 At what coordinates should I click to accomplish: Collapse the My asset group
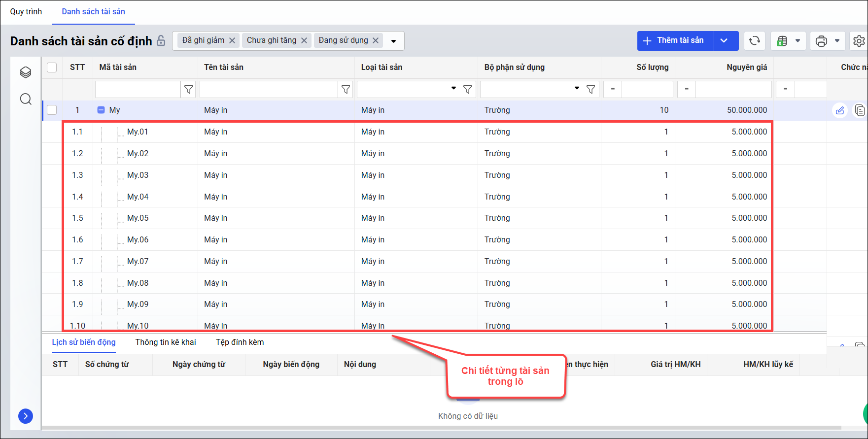point(101,110)
